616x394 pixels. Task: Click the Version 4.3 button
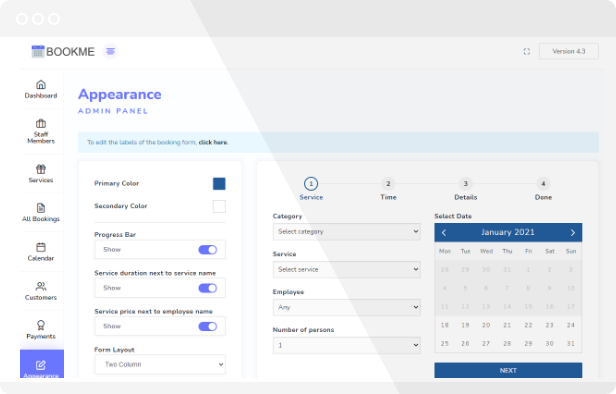[568, 51]
